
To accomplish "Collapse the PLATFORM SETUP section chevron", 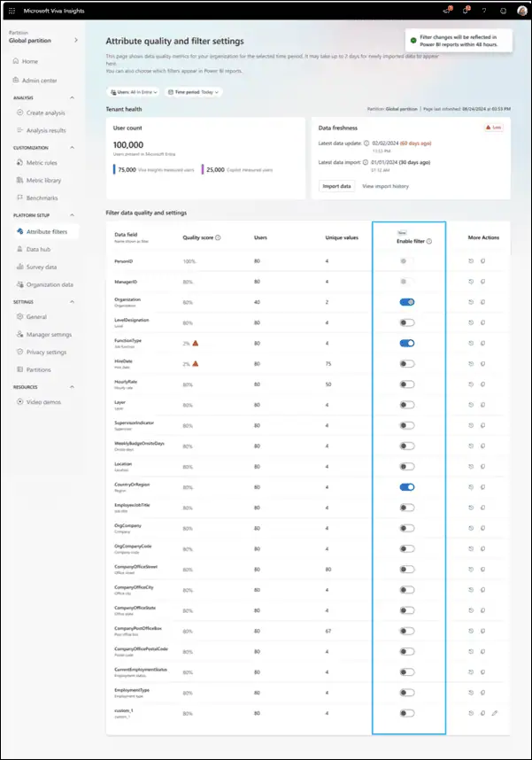I will (73, 215).
